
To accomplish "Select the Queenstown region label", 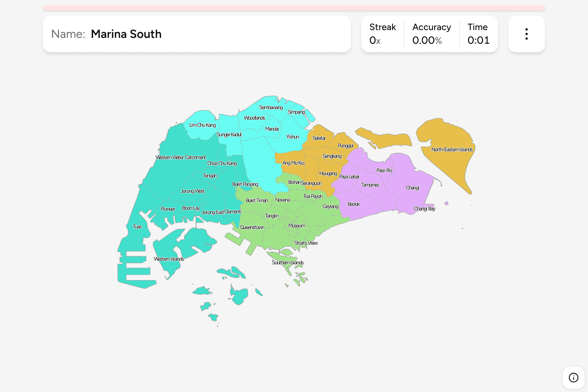I will point(252,227).
